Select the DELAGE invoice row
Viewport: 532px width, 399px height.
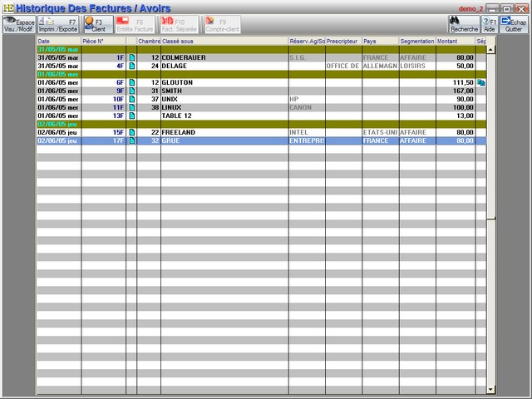[x=262, y=66]
